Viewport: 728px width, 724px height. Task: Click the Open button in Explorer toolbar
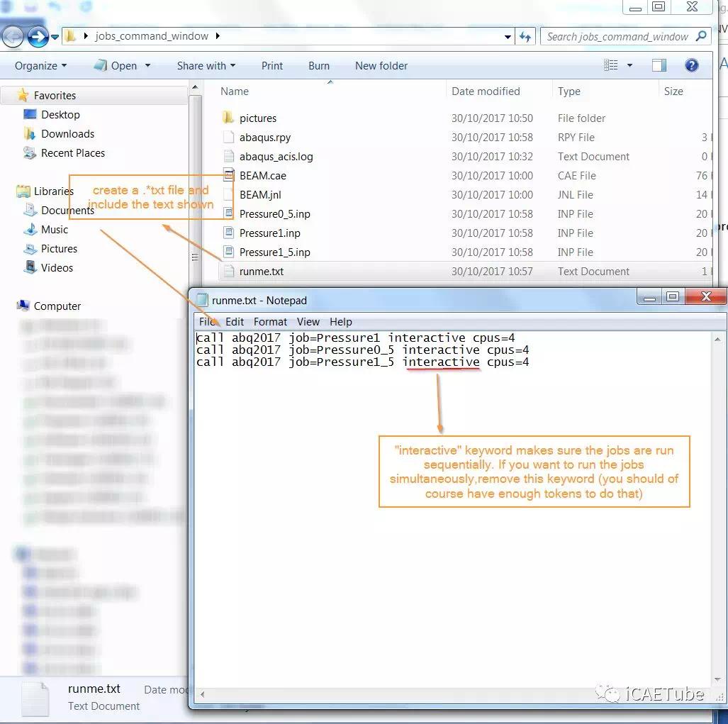[116, 66]
